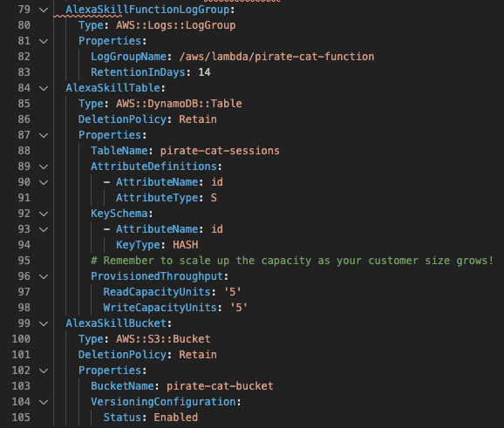The image size is (504, 428).
Task: Click AttributeName key on line 93
Action: (x=157, y=229)
